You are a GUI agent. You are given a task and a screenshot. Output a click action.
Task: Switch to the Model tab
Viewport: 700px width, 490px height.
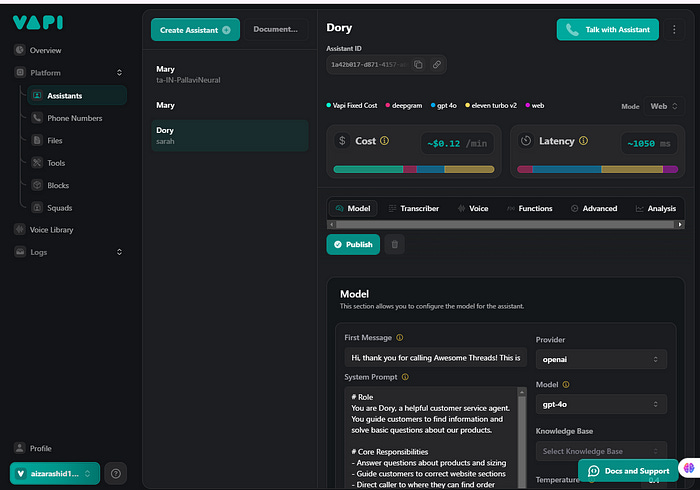pos(353,208)
